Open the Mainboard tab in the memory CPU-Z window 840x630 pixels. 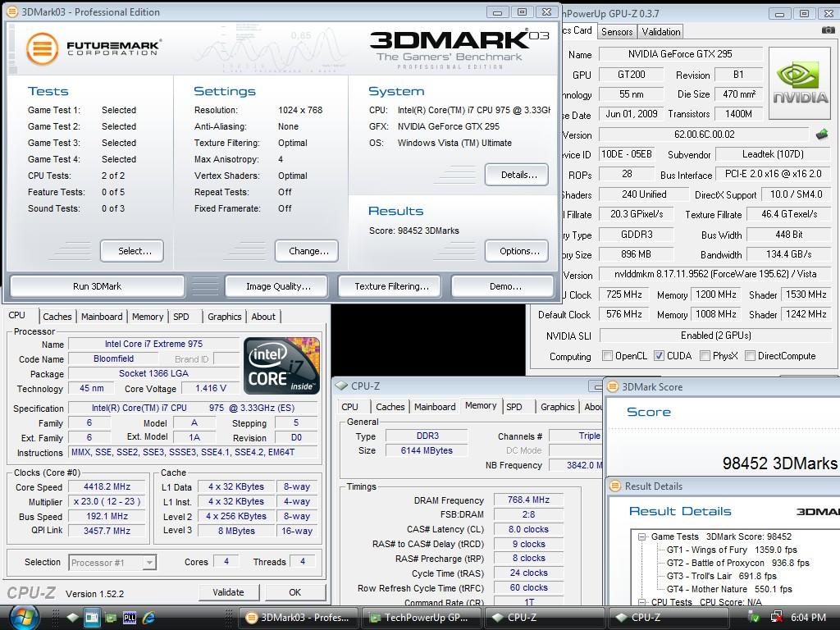[435, 407]
